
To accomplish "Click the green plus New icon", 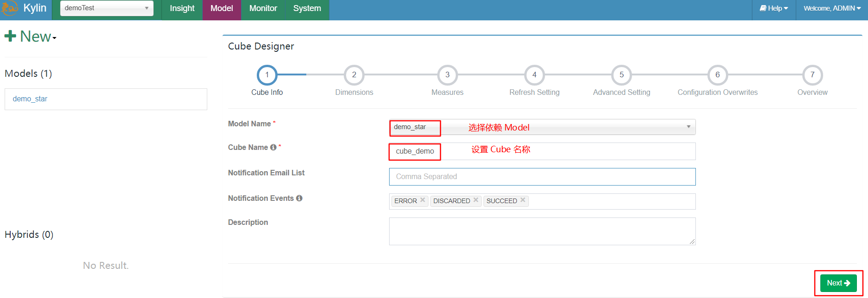I will tap(10, 37).
